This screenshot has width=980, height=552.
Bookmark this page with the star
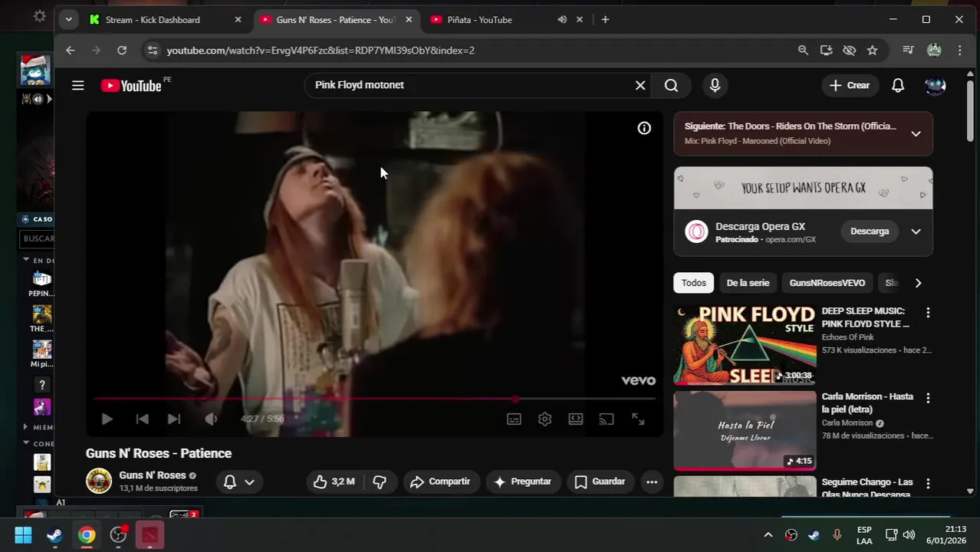872,50
